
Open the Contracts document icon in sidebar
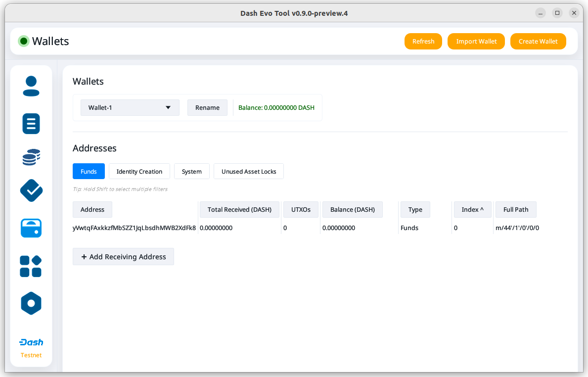click(31, 124)
